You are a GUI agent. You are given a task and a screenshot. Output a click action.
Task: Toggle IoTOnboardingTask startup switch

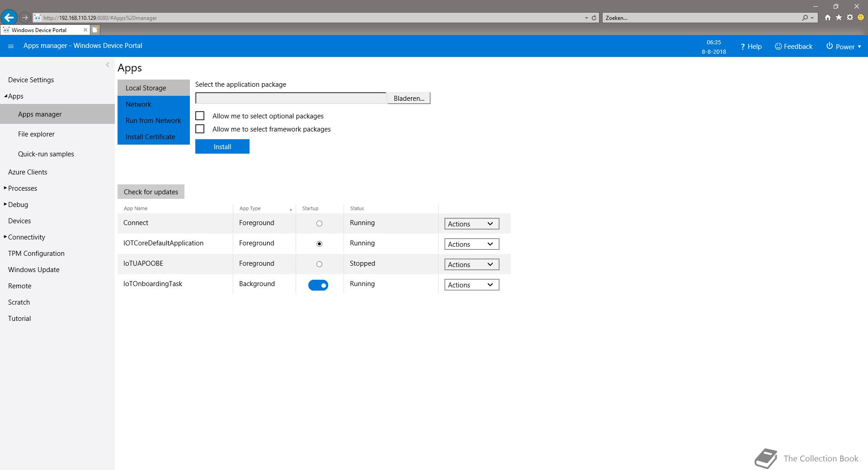click(x=318, y=285)
